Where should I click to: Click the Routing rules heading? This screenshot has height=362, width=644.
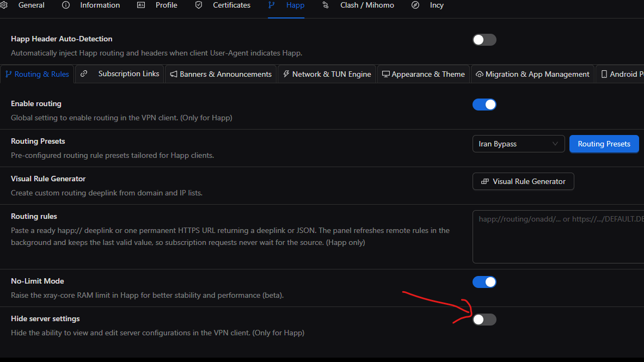pyautogui.click(x=34, y=216)
